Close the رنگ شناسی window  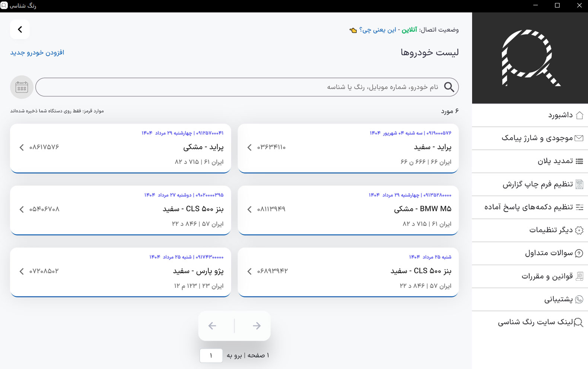click(x=579, y=6)
